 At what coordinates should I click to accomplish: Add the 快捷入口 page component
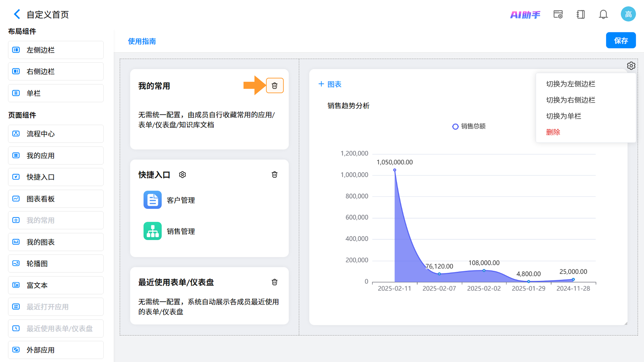point(56,177)
